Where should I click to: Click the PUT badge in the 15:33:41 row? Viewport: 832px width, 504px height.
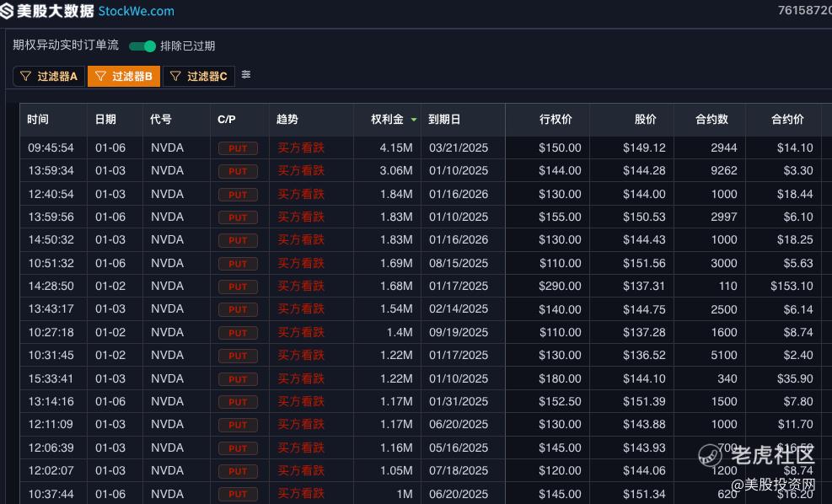coord(238,379)
